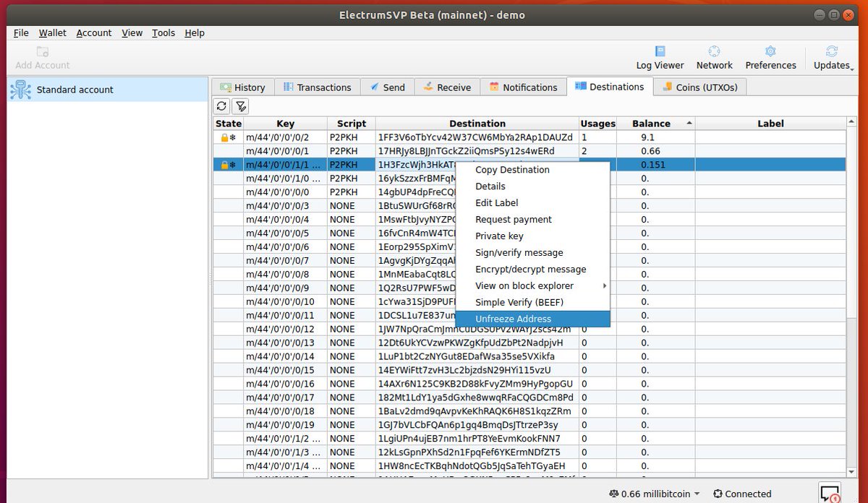This screenshot has height=503, width=868.
Task: Sort by the Usages column header
Action: [x=598, y=124]
